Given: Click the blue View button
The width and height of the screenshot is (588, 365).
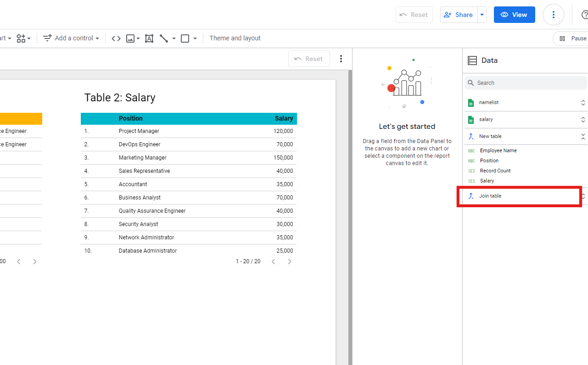Looking at the screenshot, I should (x=514, y=15).
